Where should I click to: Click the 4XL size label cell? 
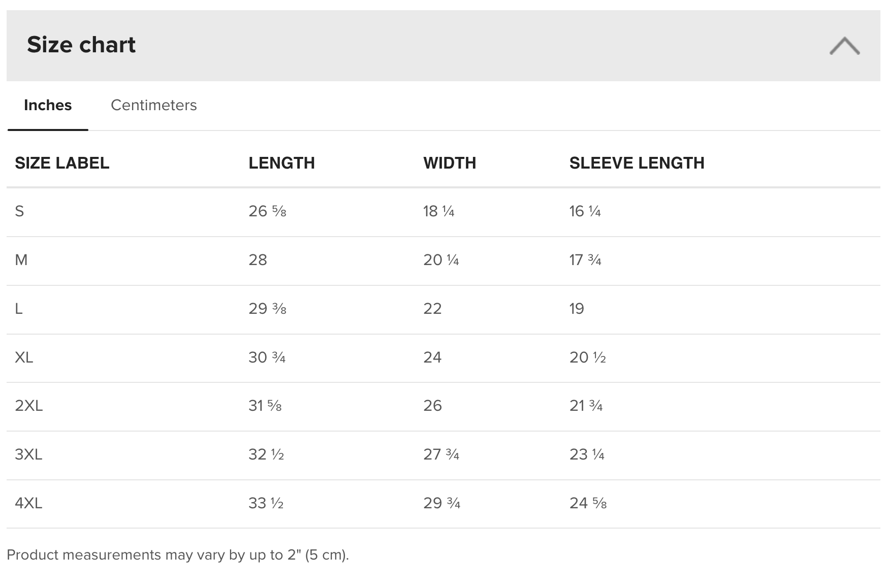(x=28, y=503)
